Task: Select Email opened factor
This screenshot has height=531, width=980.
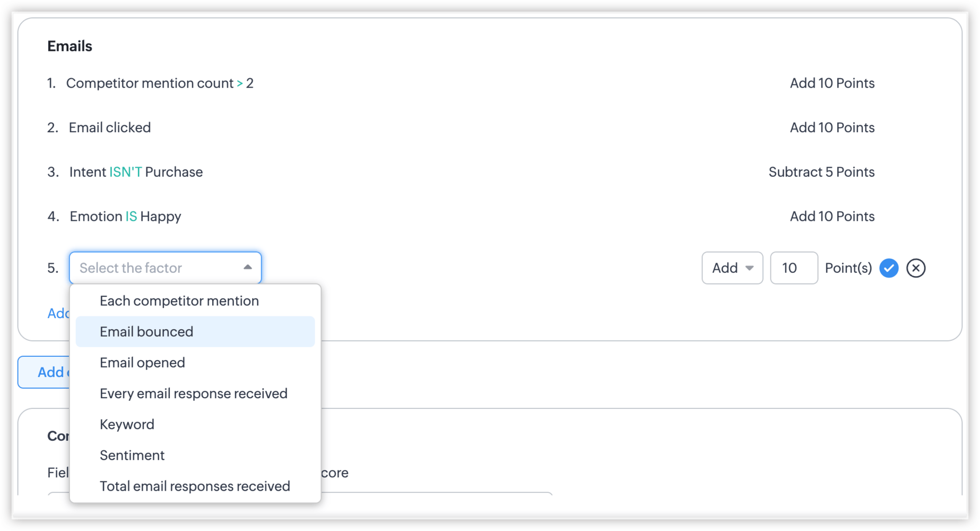Action: coord(142,363)
